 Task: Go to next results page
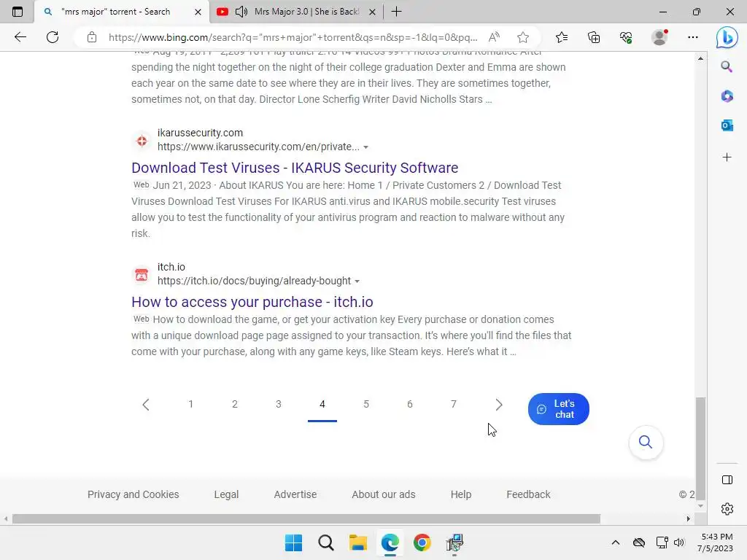point(499,404)
